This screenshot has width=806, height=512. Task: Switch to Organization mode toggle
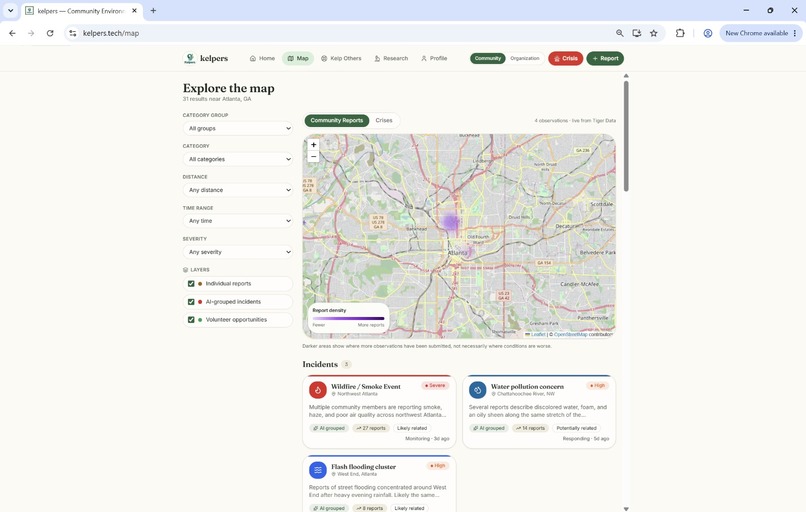pos(525,59)
